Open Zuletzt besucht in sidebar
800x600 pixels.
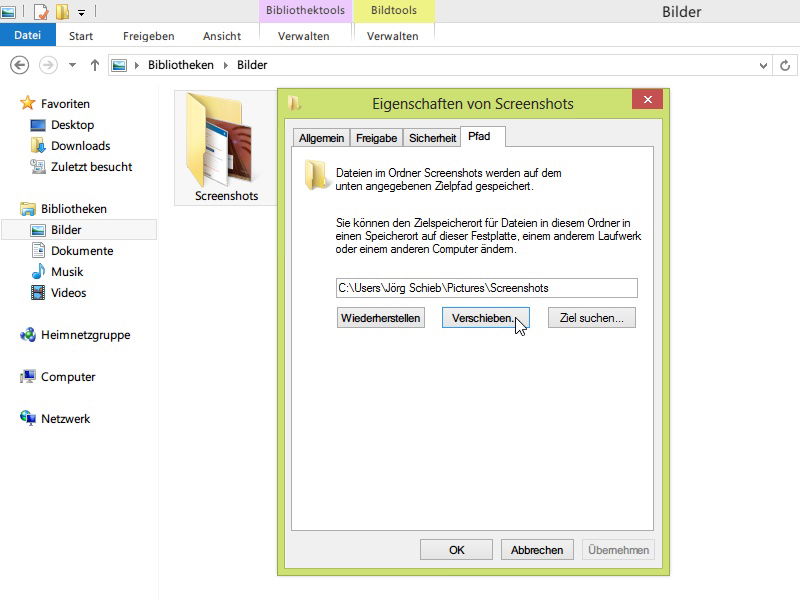[91, 167]
